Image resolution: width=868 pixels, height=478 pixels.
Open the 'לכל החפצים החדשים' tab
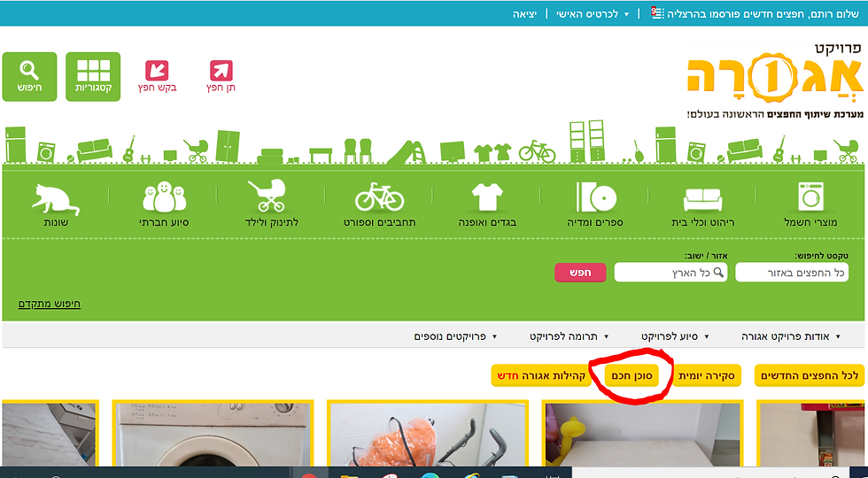click(810, 375)
